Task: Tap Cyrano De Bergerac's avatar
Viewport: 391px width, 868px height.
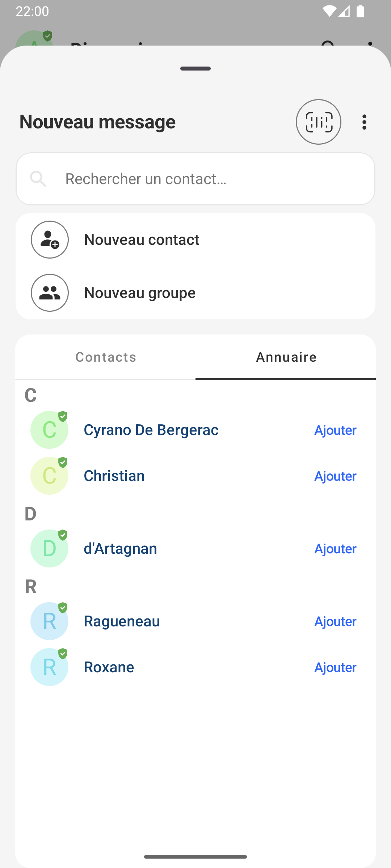Action: [x=50, y=430]
